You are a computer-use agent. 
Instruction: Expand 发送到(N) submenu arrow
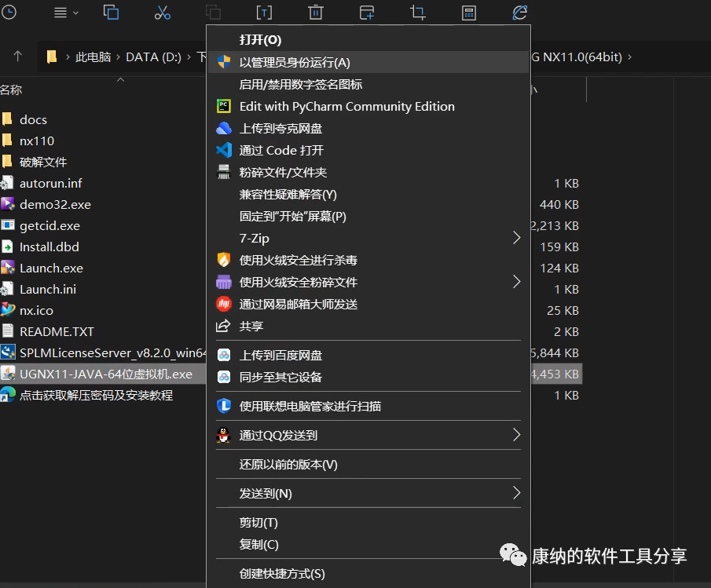(516, 493)
